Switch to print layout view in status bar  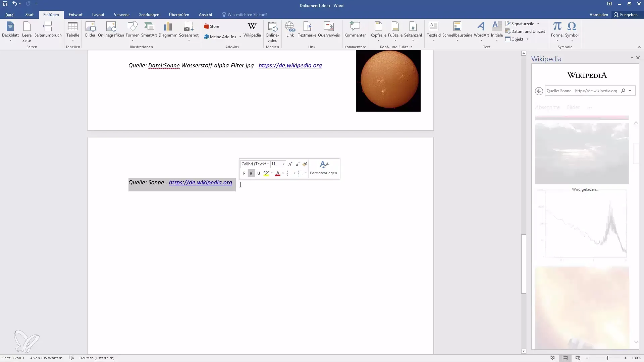coord(565,358)
